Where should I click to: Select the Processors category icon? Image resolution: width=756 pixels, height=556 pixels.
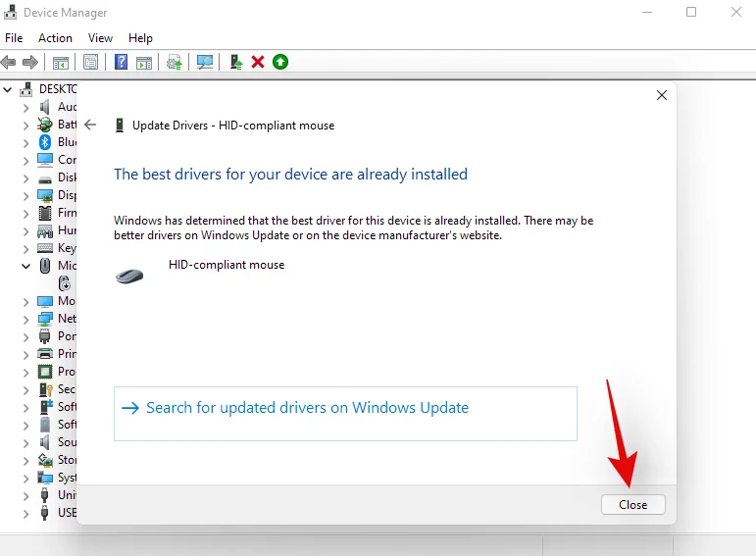click(x=45, y=372)
